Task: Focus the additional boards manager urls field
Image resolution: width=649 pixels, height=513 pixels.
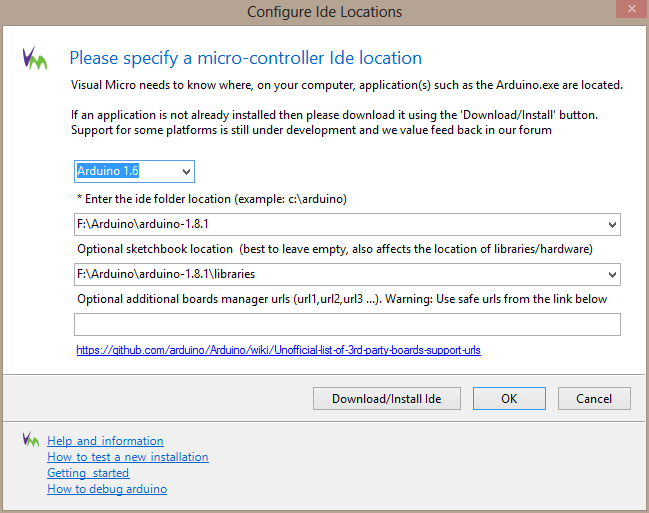Action: 347,324
